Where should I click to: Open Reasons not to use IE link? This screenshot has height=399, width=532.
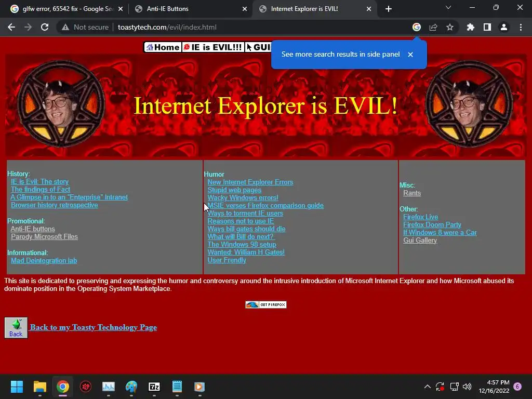click(241, 221)
